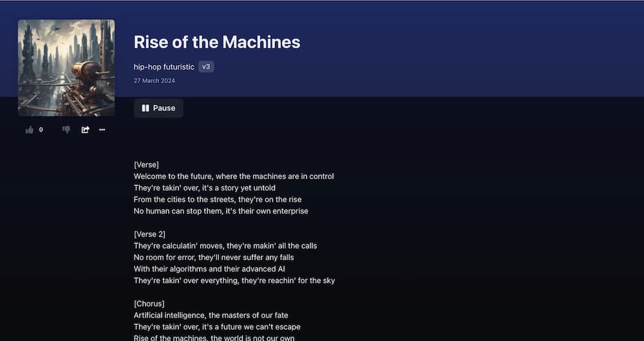The image size is (644, 341).
Task: Click the 'Artificial intelligence, the masters' lyric
Action: [x=211, y=315]
